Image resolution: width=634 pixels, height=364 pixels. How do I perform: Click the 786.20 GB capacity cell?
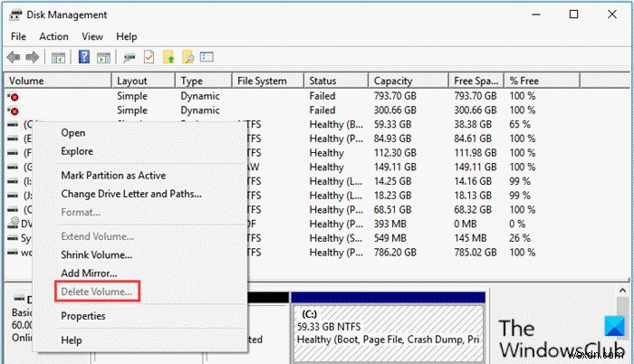coord(395,253)
